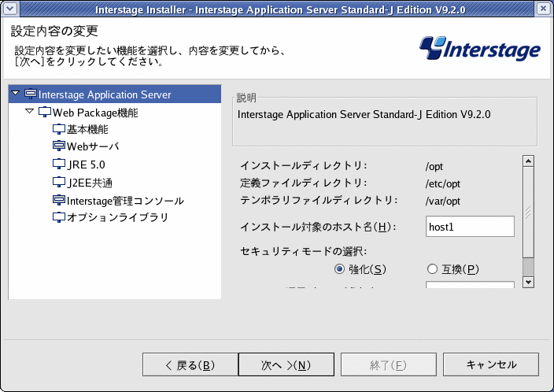Screen dimensions: 554x392
Task: Select Interstage管理コンソール in the tree
Action: [125, 201]
